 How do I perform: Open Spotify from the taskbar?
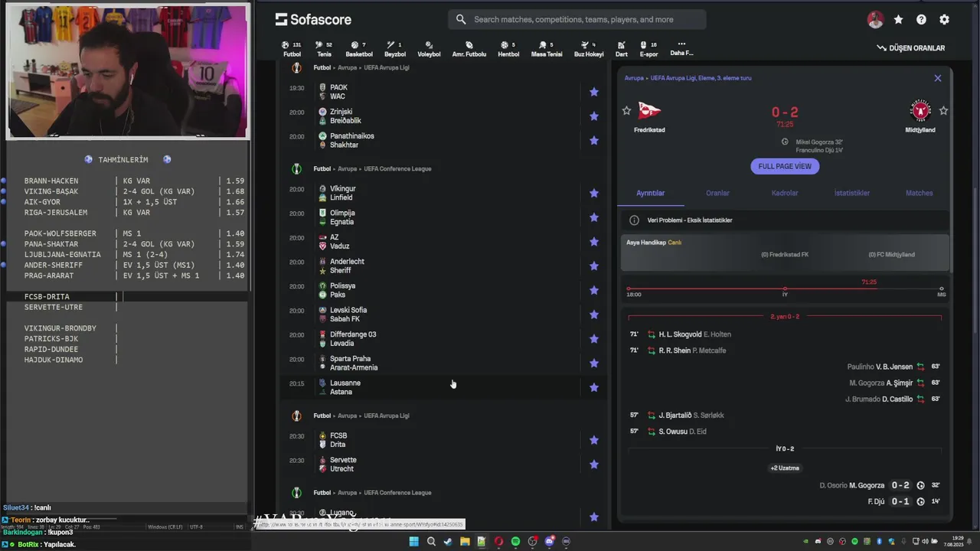click(x=515, y=541)
